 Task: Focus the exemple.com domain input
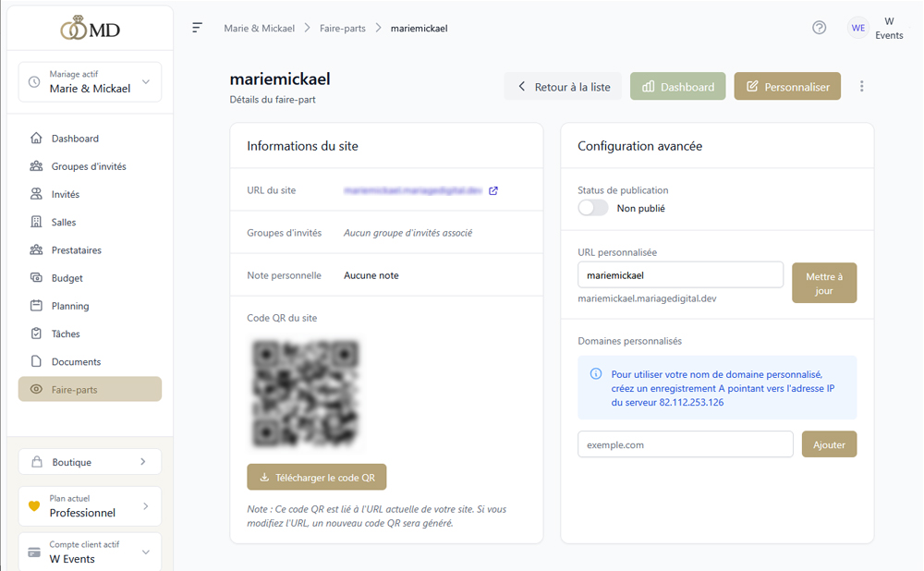coord(686,444)
